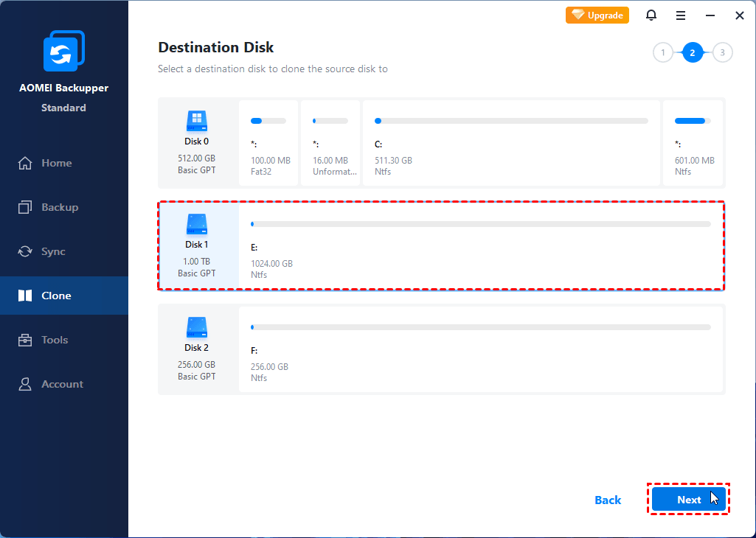Click the orange Upgrade button
Image resolution: width=756 pixels, height=538 pixels.
[x=597, y=15]
